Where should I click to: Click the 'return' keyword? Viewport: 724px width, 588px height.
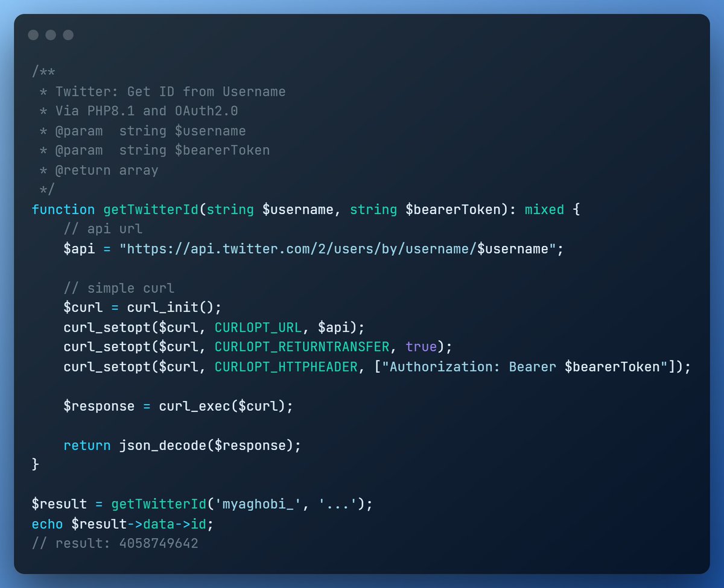[x=87, y=446]
